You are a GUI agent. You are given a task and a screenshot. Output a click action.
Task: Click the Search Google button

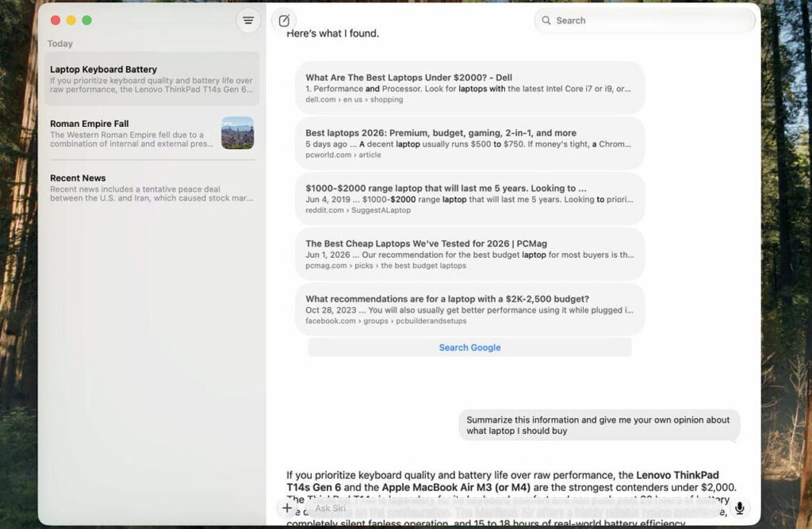[469, 347]
